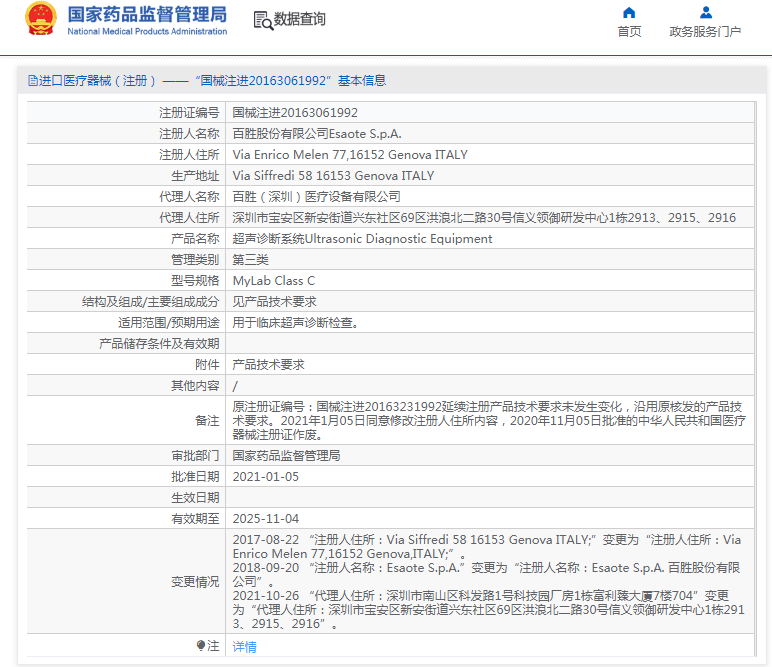Image resolution: width=772 pixels, height=667 pixels.
Task: Click model MyLab Class C
Action: 274,281
